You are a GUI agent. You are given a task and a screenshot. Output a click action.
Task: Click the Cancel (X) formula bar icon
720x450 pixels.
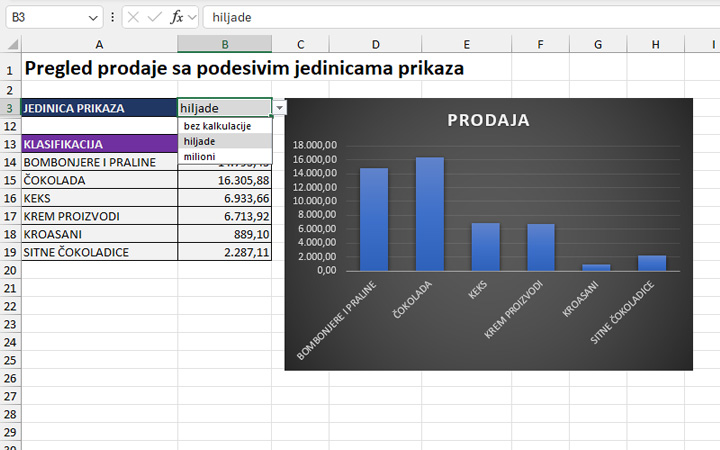point(134,17)
